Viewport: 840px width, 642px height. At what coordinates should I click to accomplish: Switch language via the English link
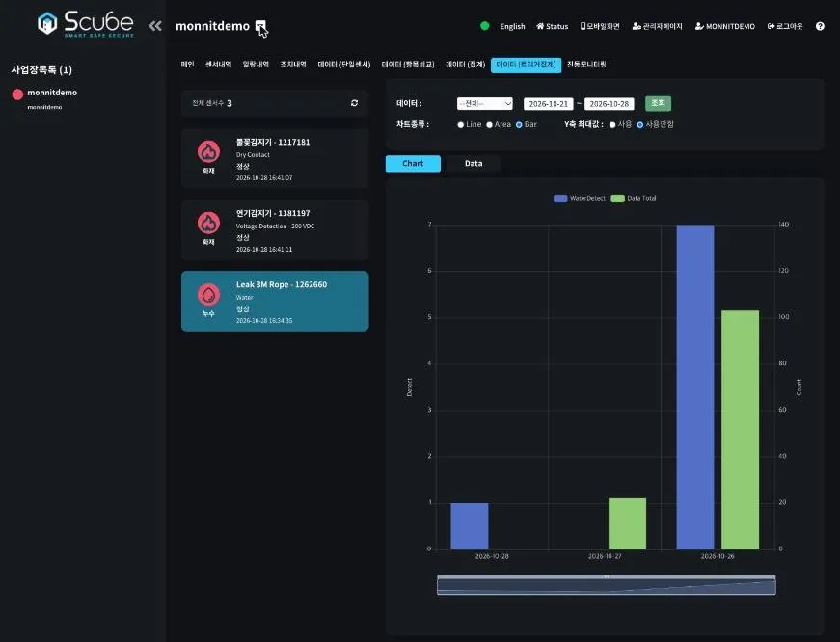512,26
